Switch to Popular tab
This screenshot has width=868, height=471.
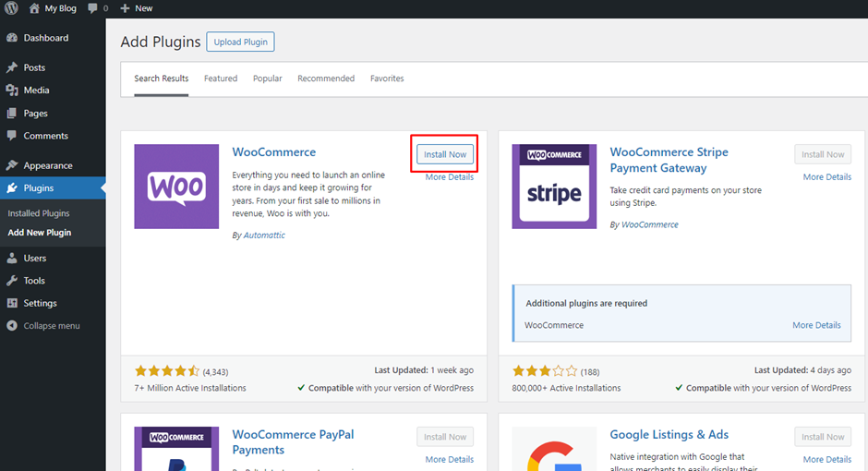click(x=268, y=78)
